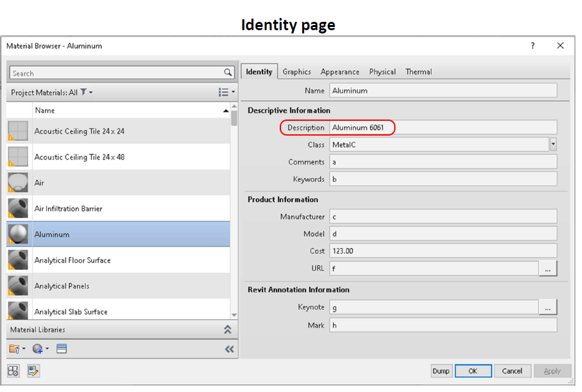Image resolution: width=582 pixels, height=392 pixels.
Task: Select the Acoustic Ceiling Tile 24 x 48 thumbnail
Action: coord(18,157)
